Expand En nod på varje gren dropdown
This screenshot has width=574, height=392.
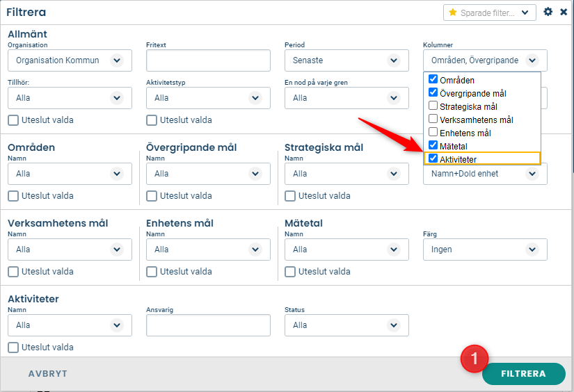click(x=346, y=98)
